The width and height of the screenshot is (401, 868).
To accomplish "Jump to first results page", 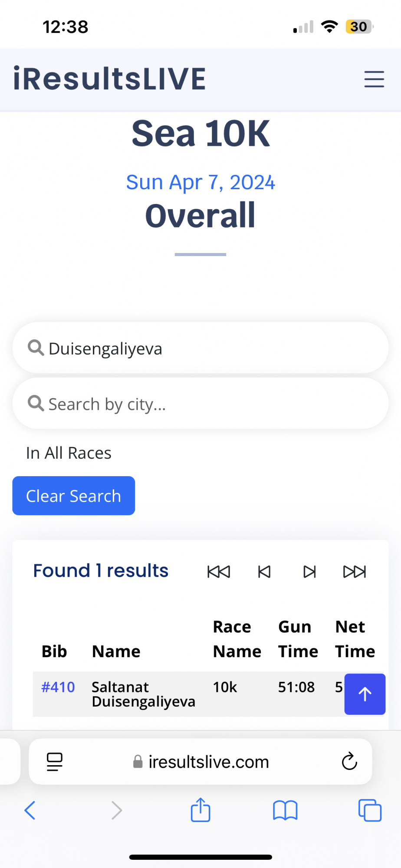I will tap(219, 572).
